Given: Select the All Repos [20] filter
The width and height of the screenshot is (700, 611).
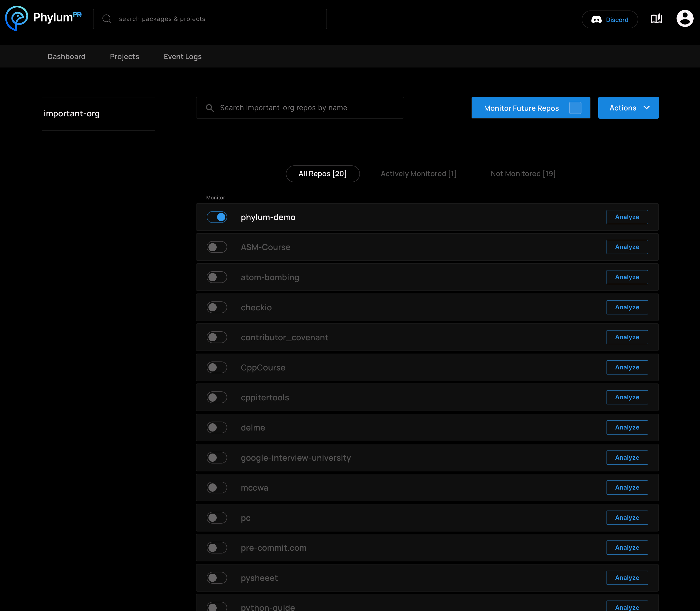Looking at the screenshot, I should click(323, 174).
